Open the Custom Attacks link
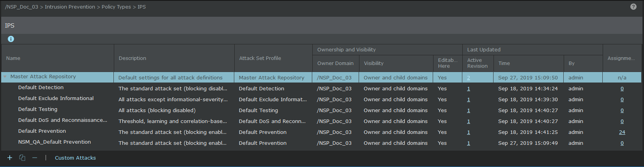644x167 pixels. click(x=75, y=158)
